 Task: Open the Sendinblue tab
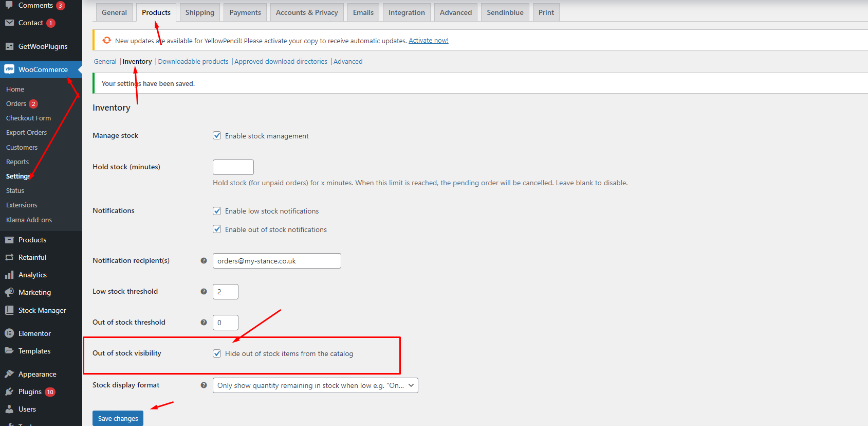(505, 12)
